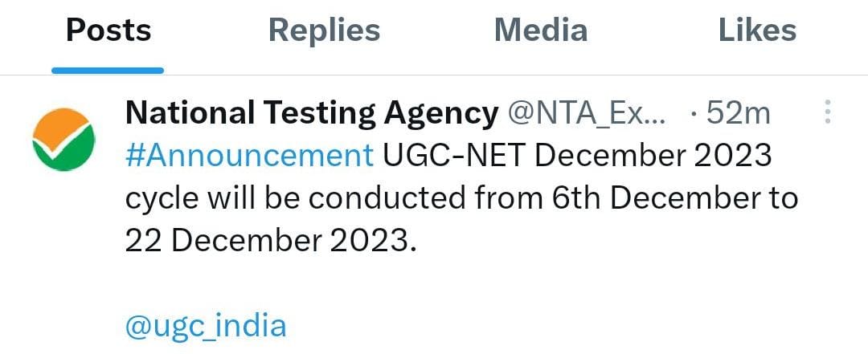Screen dimensions: 868x354
Task: Open the post via 52m timestamp
Action: 738,114
